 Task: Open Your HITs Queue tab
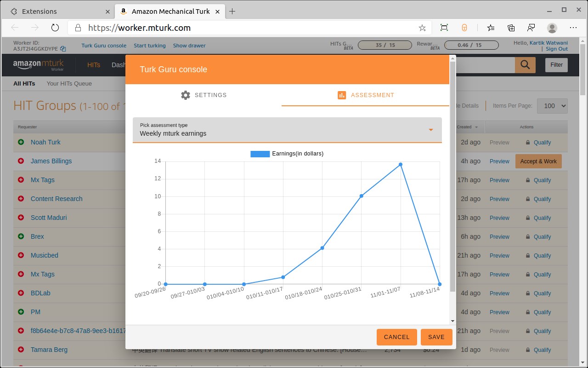69,84
